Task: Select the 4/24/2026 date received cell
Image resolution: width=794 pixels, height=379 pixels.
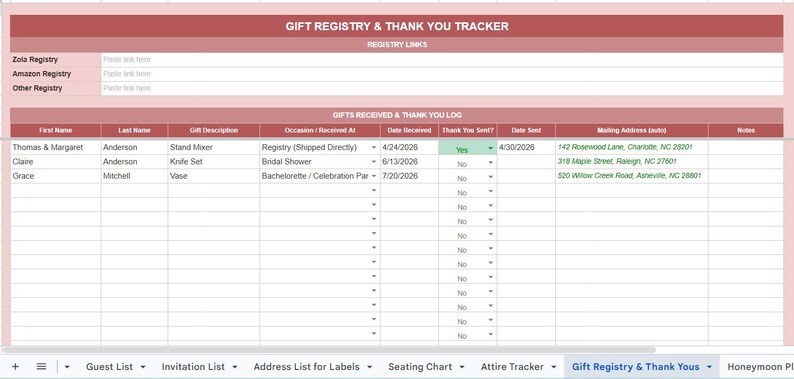Action: (x=409, y=147)
